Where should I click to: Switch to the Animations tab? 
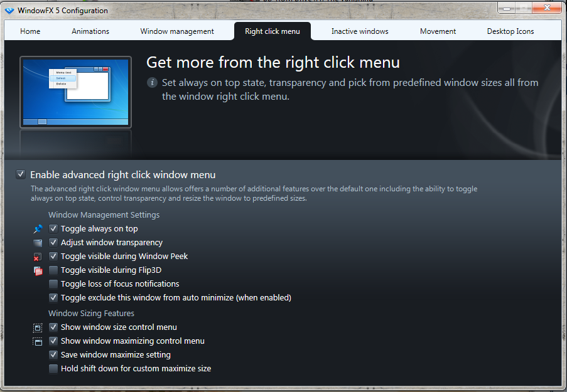point(90,31)
